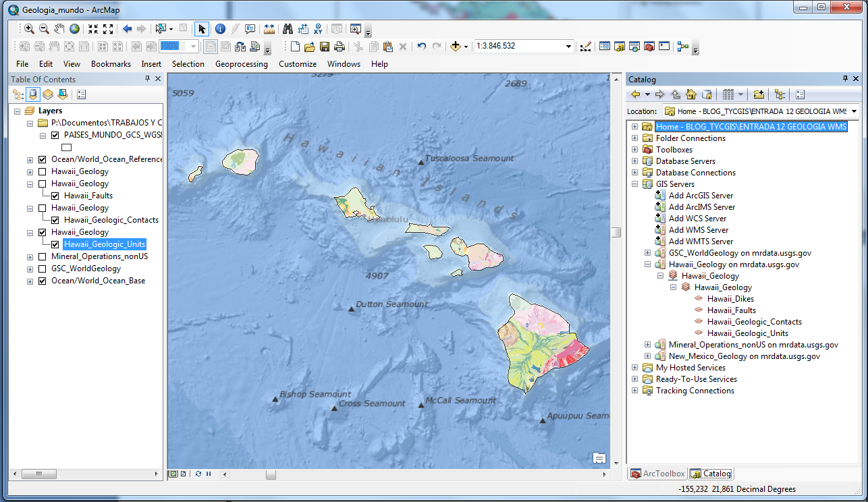The width and height of the screenshot is (868, 502).
Task: Switch to the Catalog tab
Action: [711, 474]
